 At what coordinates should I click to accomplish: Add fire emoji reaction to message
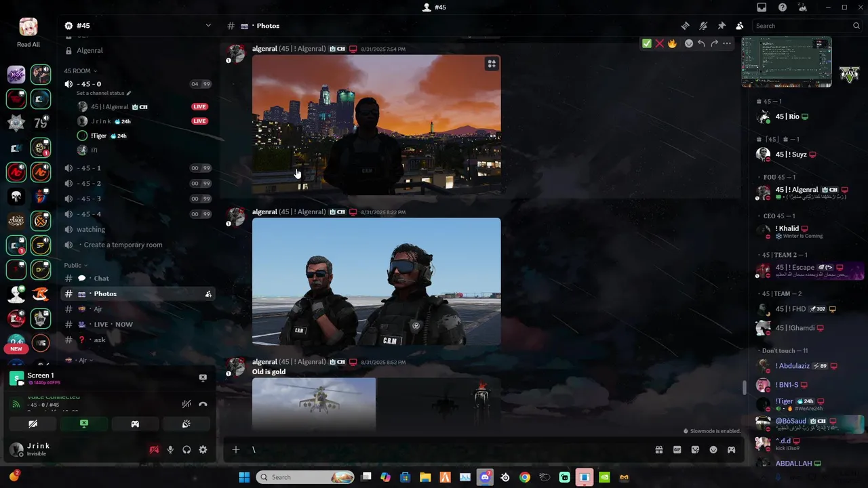pos(672,43)
